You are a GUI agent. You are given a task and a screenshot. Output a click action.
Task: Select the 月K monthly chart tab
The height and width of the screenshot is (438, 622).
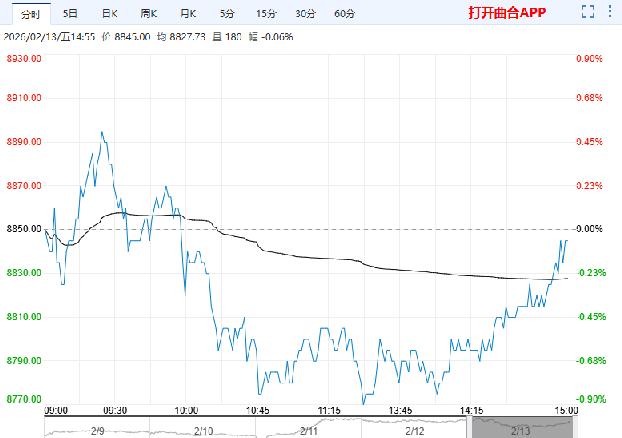[x=188, y=14]
